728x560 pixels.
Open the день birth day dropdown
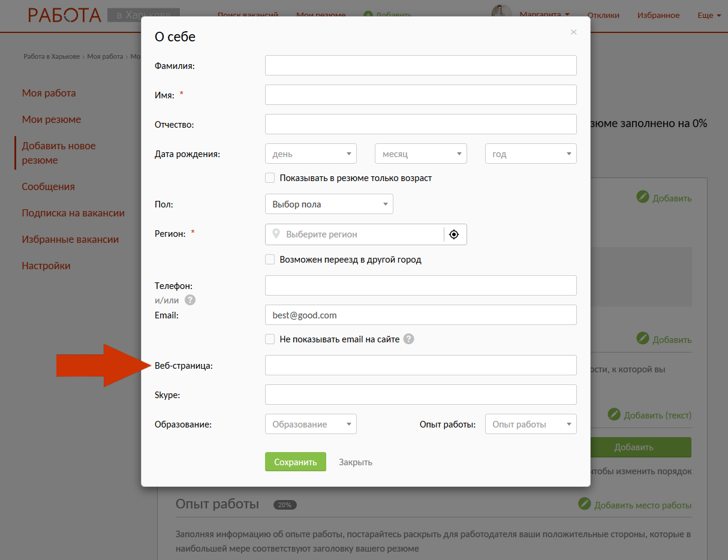311,154
